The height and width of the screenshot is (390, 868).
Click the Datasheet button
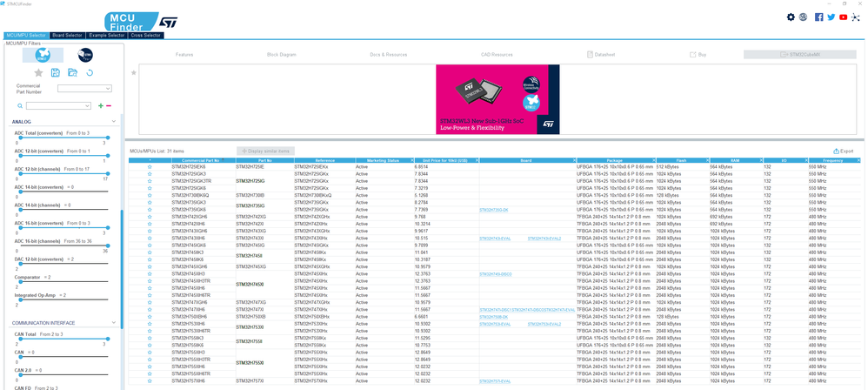tap(601, 55)
